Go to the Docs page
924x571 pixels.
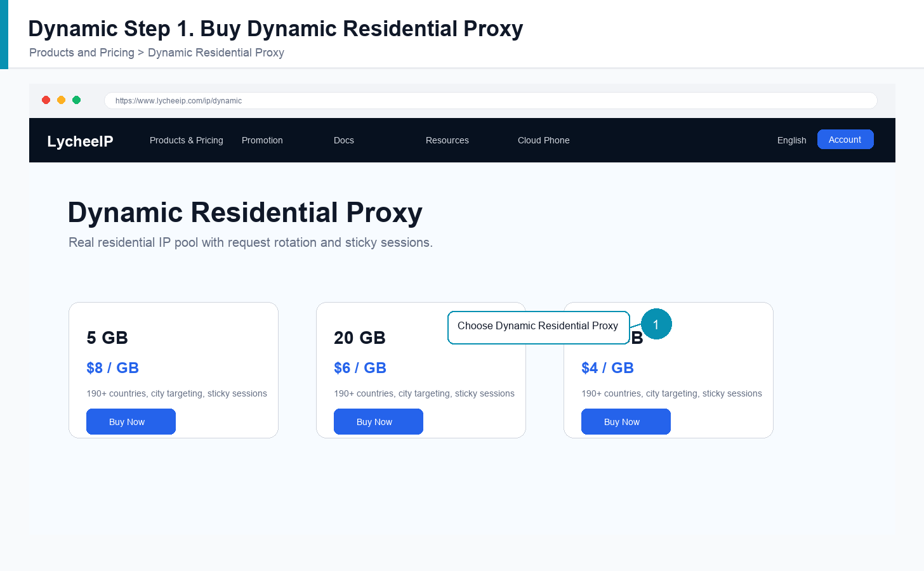[x=344, y=140]
